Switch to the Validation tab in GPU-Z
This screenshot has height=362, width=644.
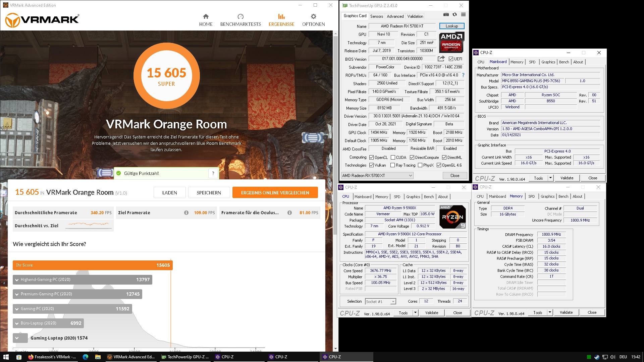tap(415, 16)
